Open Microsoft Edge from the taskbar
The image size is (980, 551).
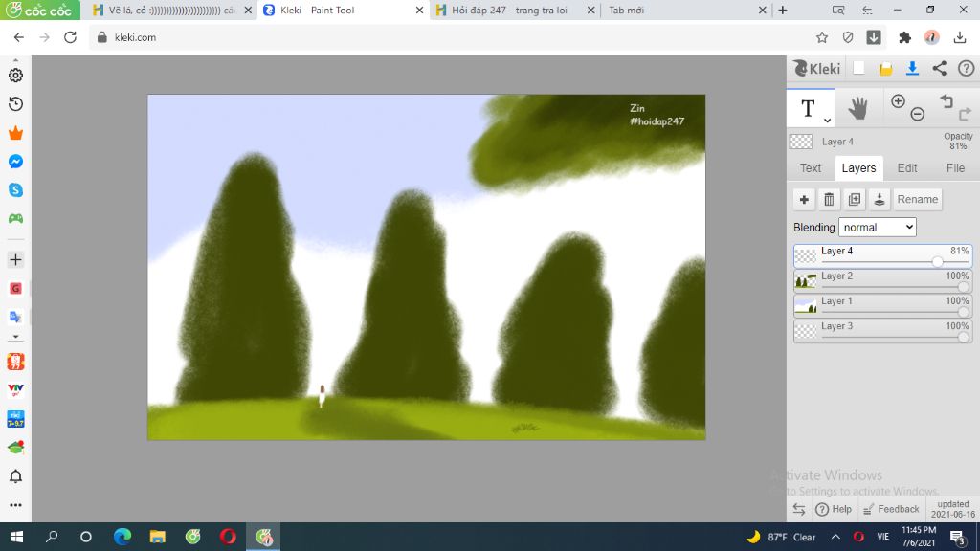point(122,537)
